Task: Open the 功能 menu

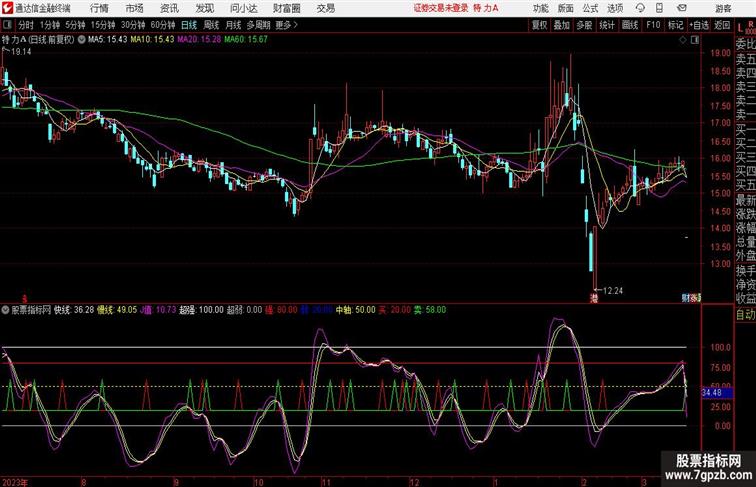Action: pos(541,8)
